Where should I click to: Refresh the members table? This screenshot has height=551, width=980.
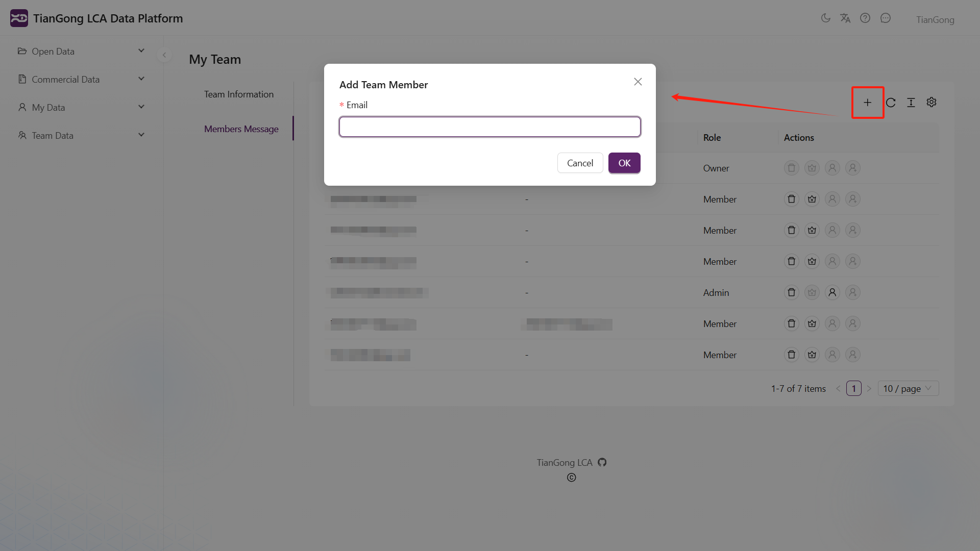[890, 102]
